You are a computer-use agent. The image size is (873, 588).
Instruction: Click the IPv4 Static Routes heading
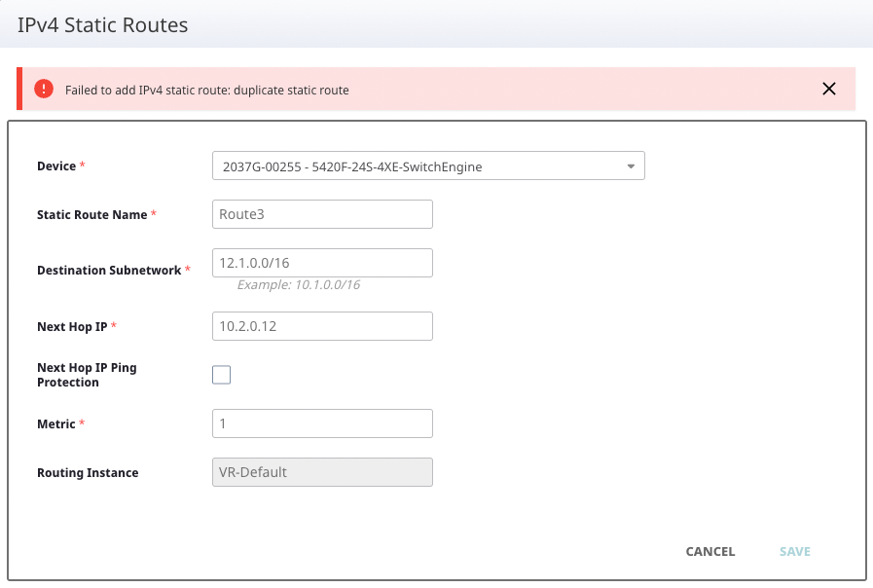pyautogui.click(x=102, y=24)
